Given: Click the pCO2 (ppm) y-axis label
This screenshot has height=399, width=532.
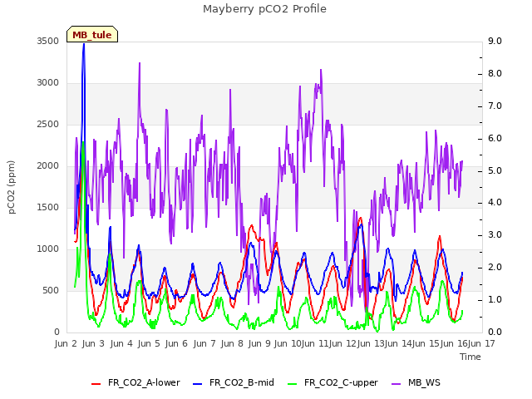Looking at the screenshot, I should [x=12, y=187].
